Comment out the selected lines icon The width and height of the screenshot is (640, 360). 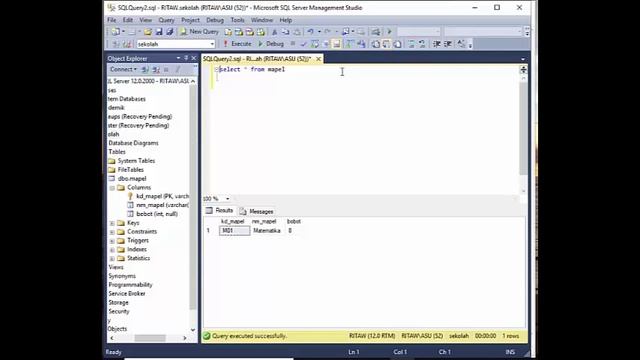click(x=411, y=44)
